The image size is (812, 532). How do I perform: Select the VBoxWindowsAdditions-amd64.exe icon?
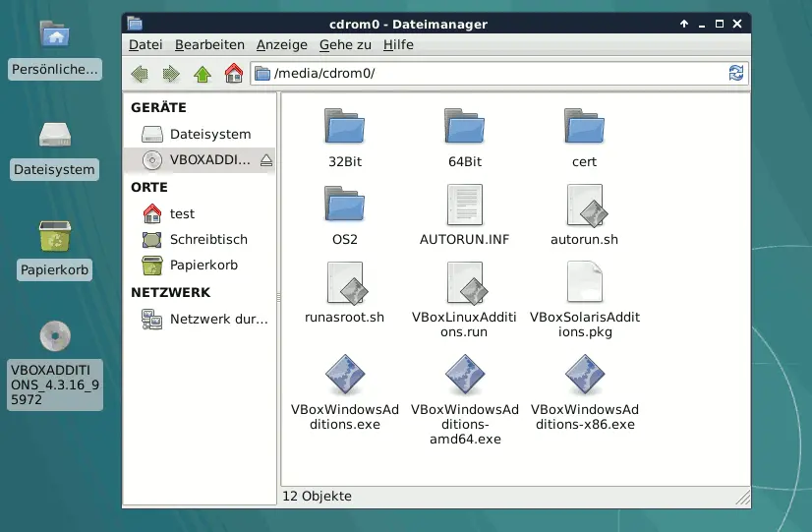click(465, 375)
